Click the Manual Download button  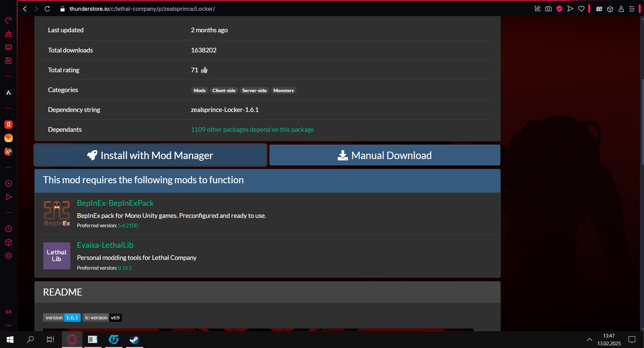tap(385, 155)
